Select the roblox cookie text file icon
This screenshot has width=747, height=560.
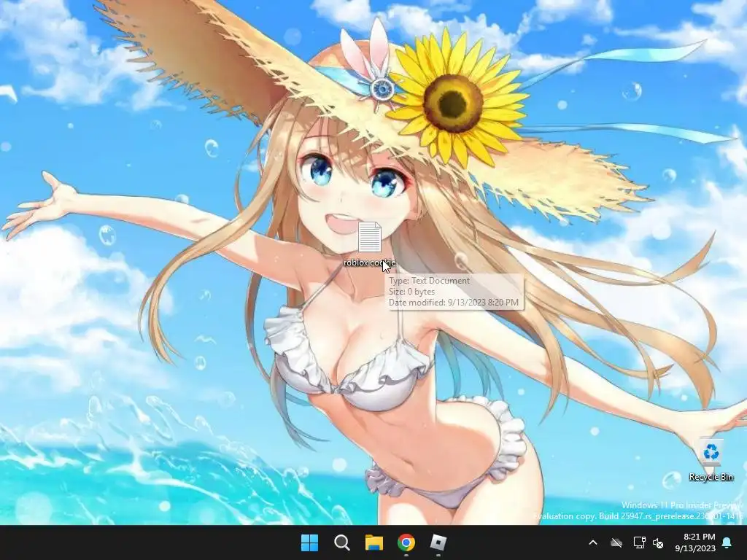coord(370,237)
